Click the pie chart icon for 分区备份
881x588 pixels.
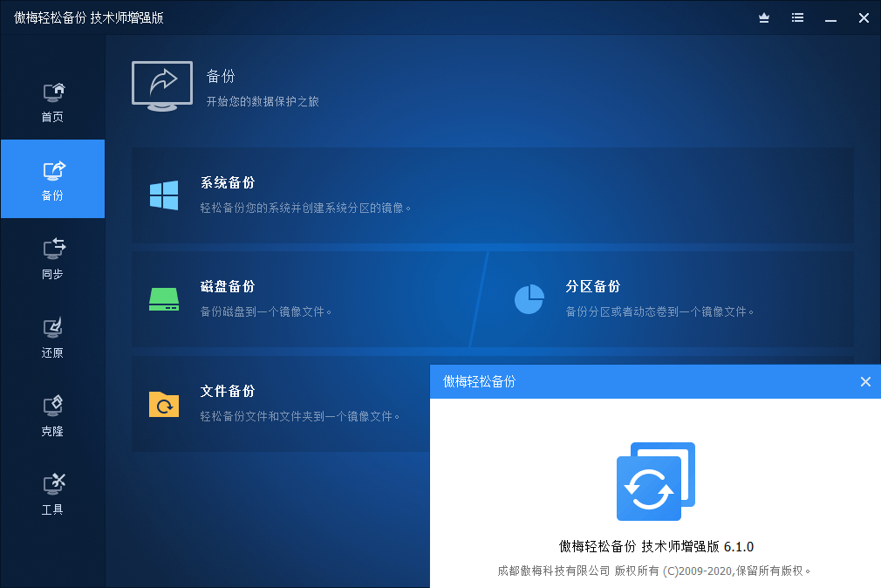click(529, 298)
